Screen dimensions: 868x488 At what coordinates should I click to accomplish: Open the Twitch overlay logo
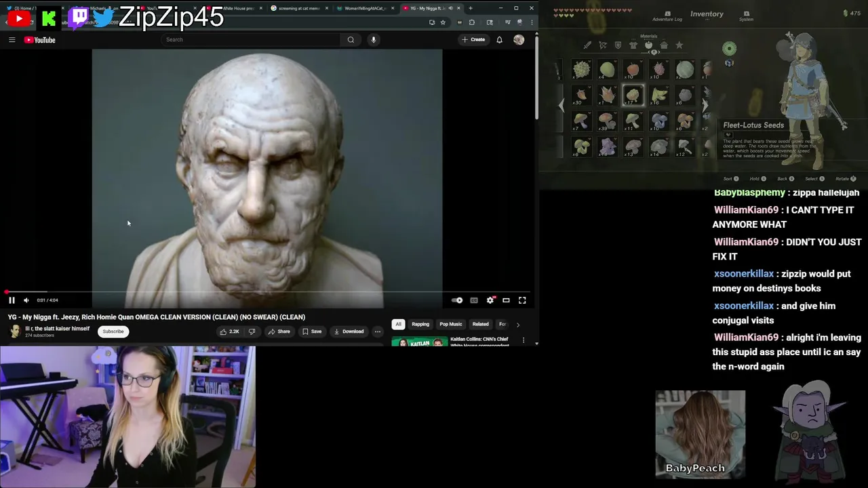79,18
